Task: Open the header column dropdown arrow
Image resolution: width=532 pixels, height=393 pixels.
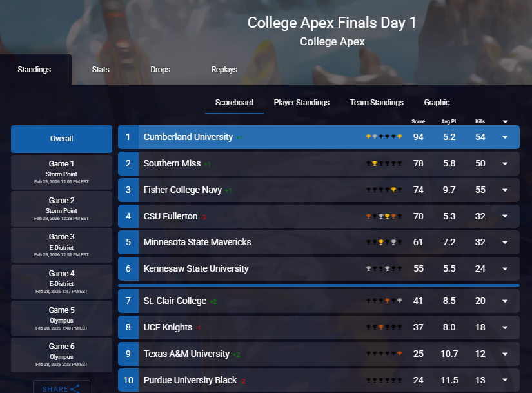Action: 505,121
